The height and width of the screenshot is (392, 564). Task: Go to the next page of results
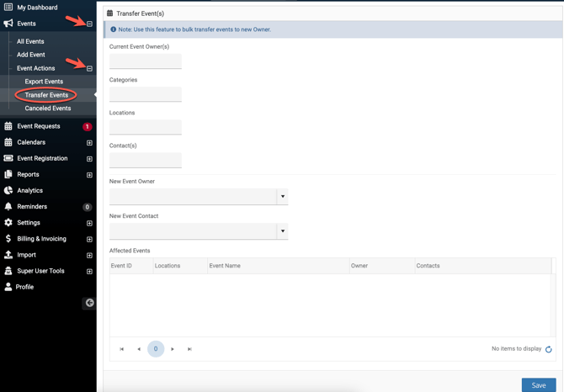tap(173, 349)
